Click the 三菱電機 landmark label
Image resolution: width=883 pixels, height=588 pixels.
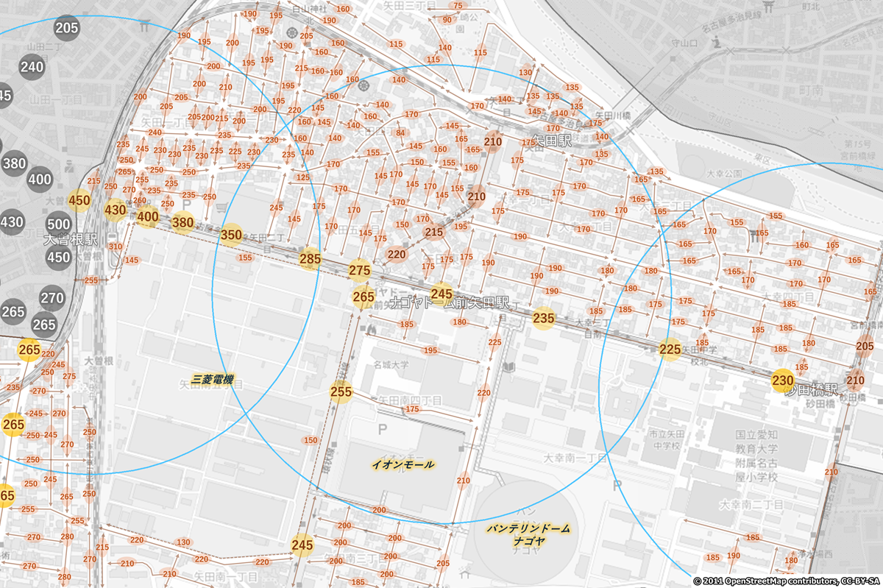pyautogui.click(x=212, y=380)
